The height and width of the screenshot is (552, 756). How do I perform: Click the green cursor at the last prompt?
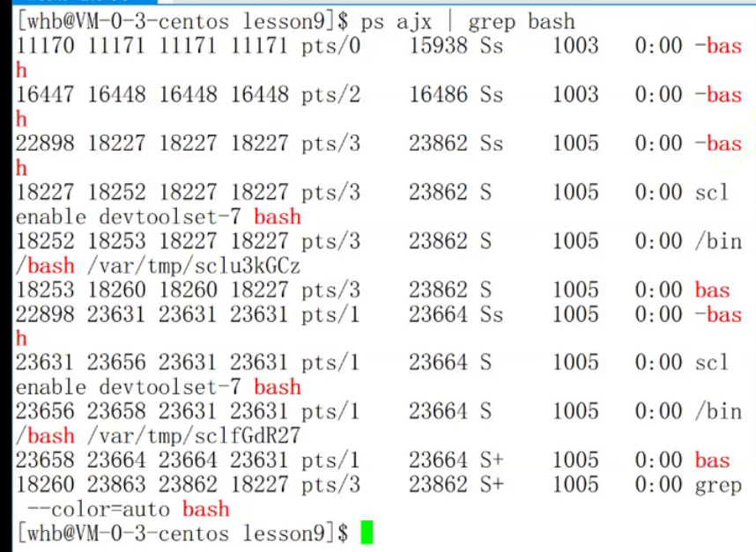point(367,533)
